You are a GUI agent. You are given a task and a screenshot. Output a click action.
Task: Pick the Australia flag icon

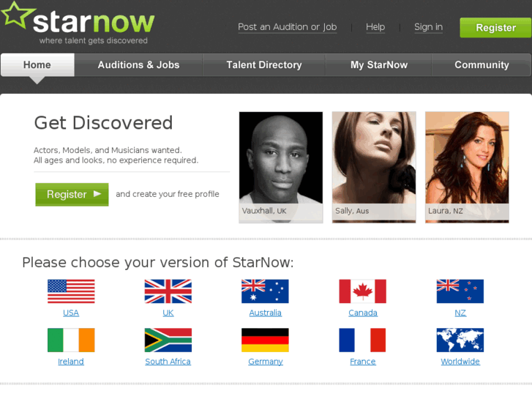point(265,291)
